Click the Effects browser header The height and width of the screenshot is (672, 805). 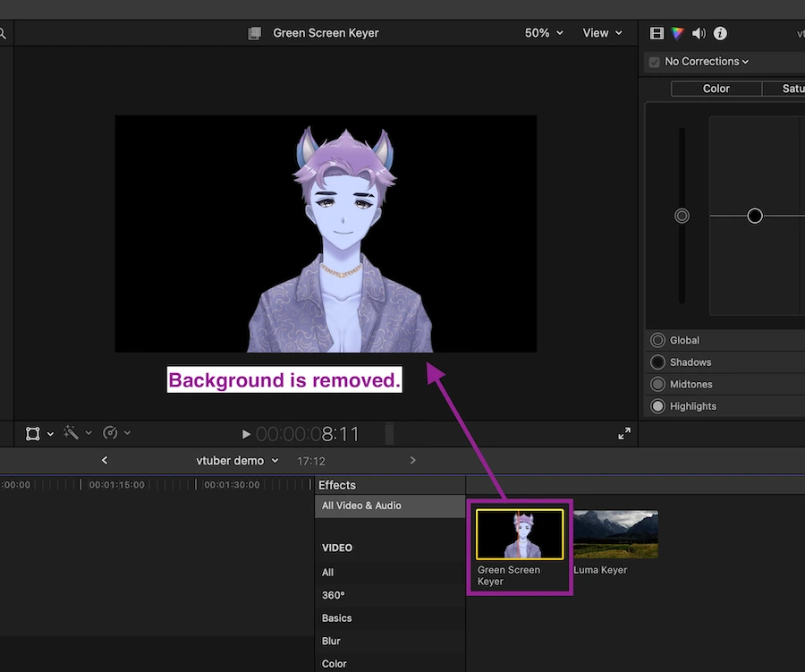337,485
